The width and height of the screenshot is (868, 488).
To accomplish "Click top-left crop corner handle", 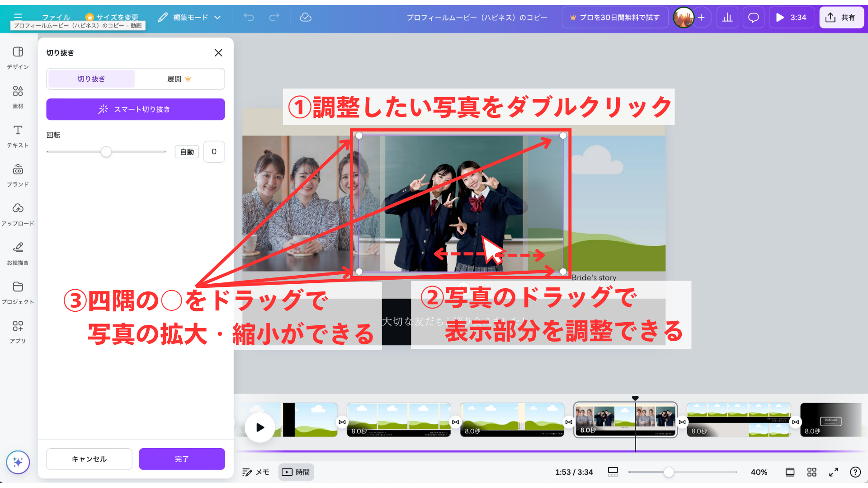I will point(359,136).
